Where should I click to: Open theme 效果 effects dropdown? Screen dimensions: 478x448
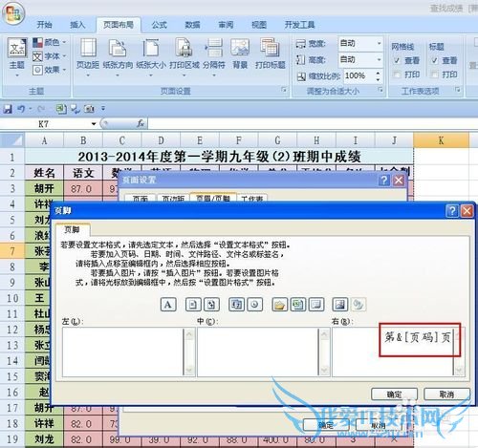[50, 70]
